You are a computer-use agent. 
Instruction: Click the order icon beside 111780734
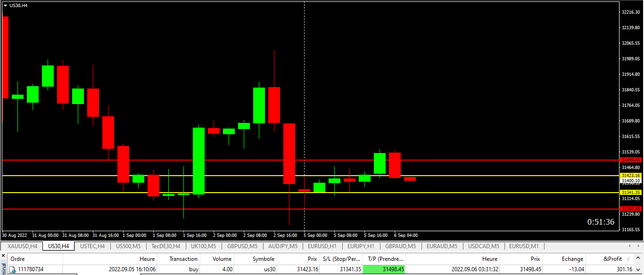pos(12,269)
